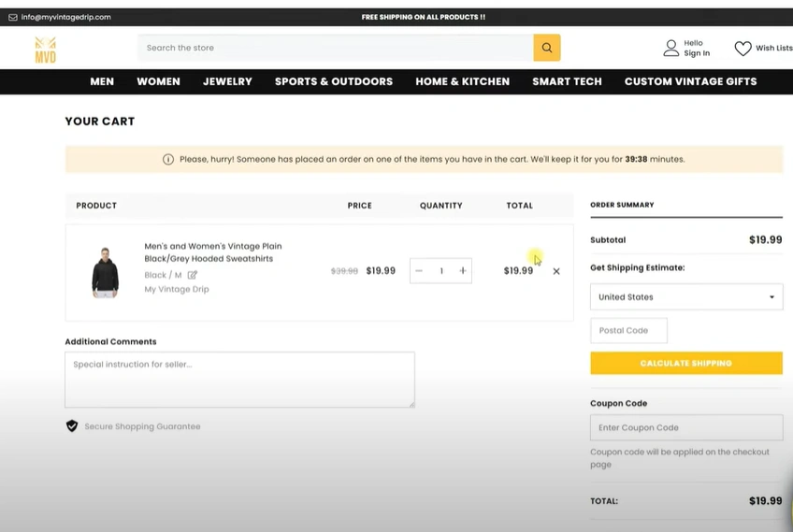Click the Sign In link
793x532 pixels.
pyautogui.click(x=697, y=53)
